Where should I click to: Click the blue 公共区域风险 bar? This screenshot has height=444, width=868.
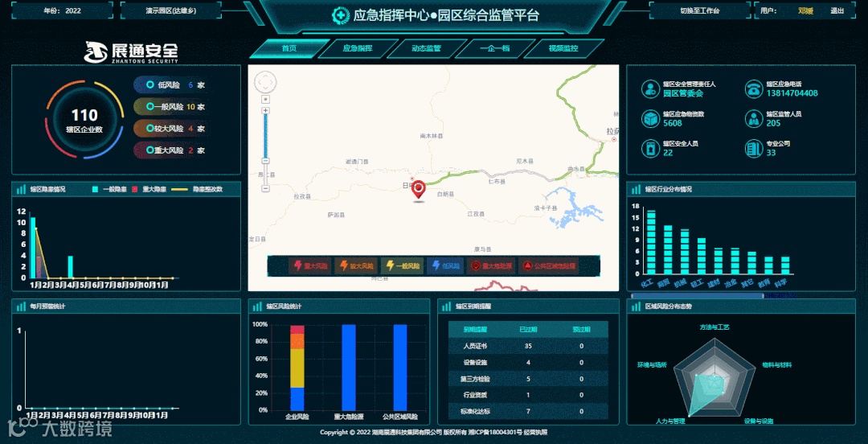[400, 368]
